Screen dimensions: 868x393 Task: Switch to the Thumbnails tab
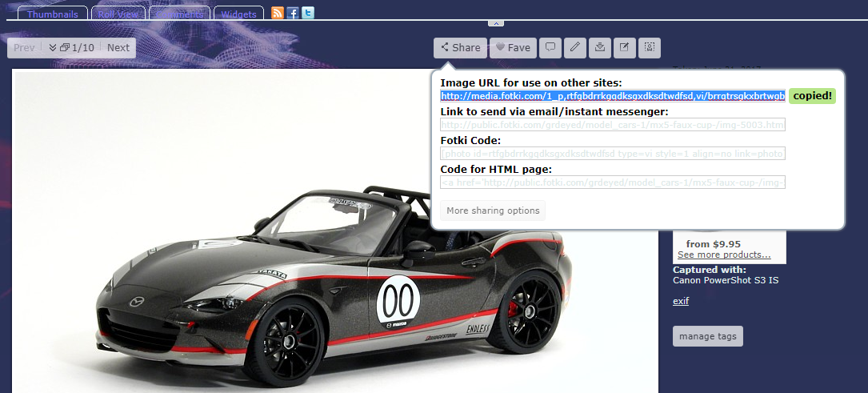pyautogui.click(x=52, y=14)
